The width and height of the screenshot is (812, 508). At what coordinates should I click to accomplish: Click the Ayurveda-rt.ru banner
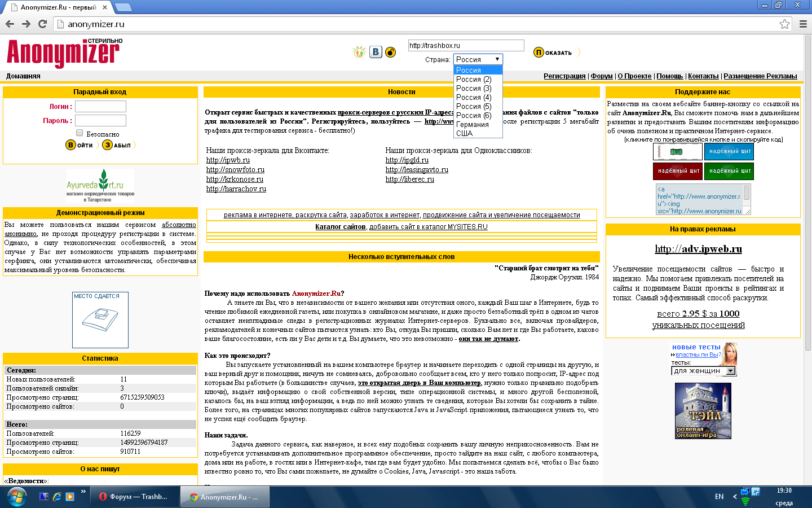100,186
